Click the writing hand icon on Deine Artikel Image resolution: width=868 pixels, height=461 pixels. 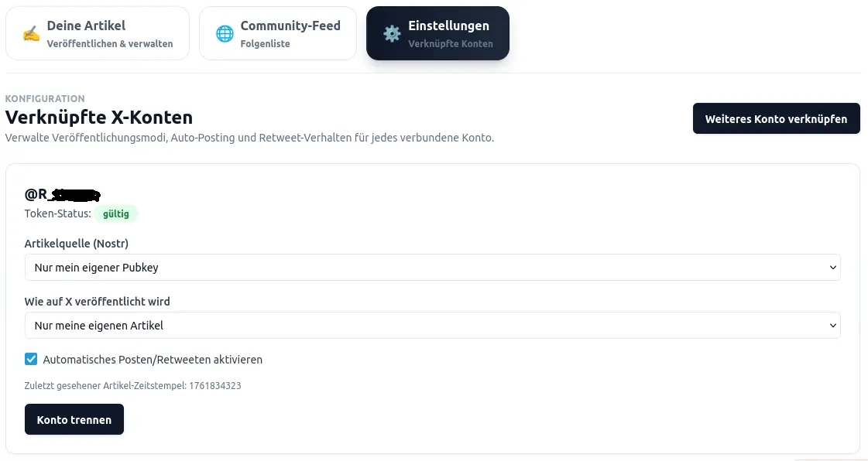(x=31, y=34)
